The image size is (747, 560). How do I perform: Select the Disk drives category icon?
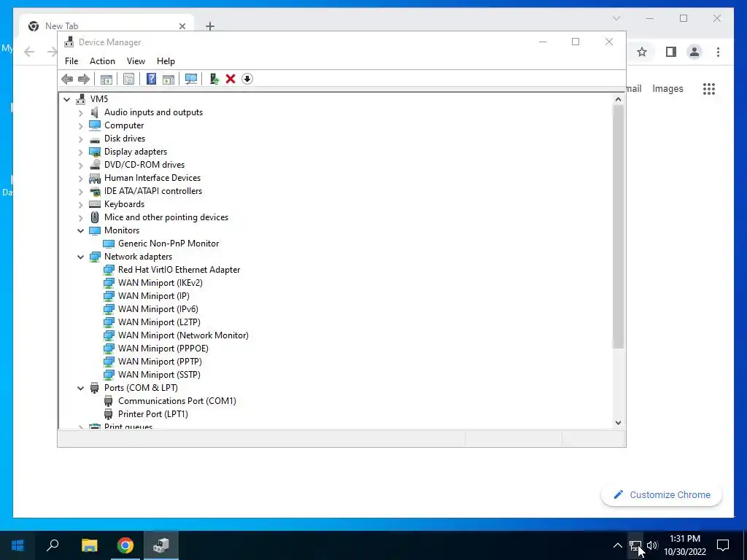tap(95, 139)
